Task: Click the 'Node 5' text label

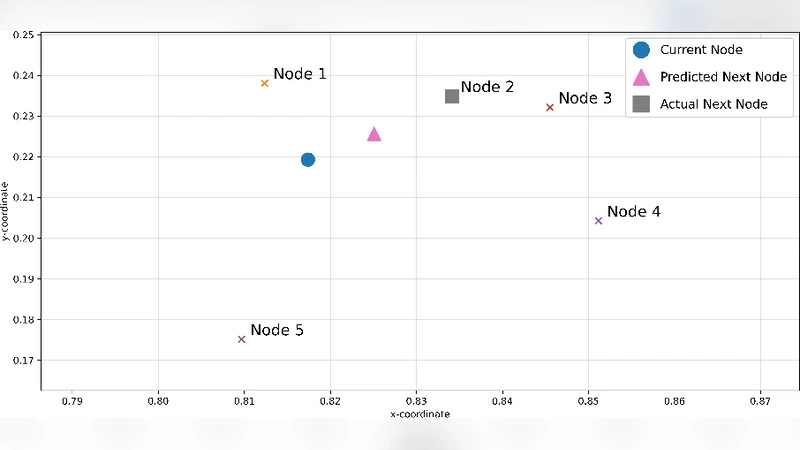Action: (x=277, y=330)
